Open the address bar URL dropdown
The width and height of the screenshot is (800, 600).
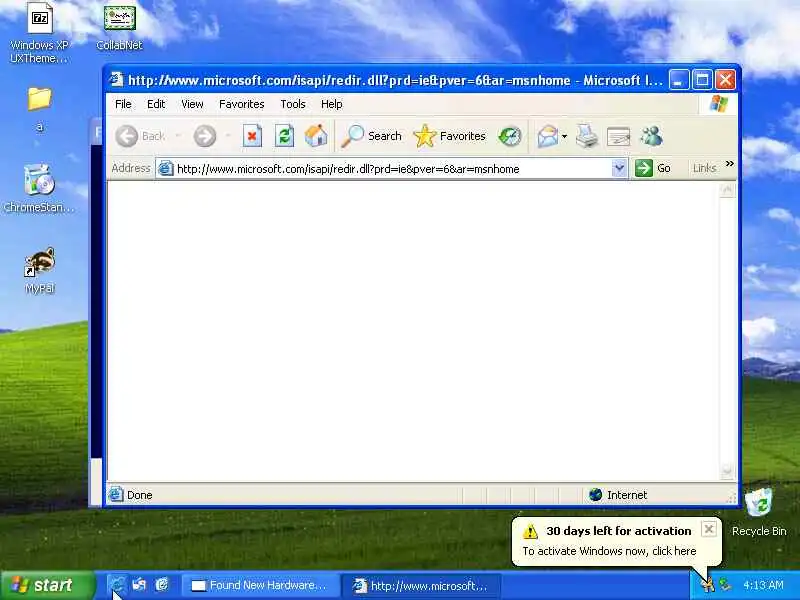tap(619, 168)
